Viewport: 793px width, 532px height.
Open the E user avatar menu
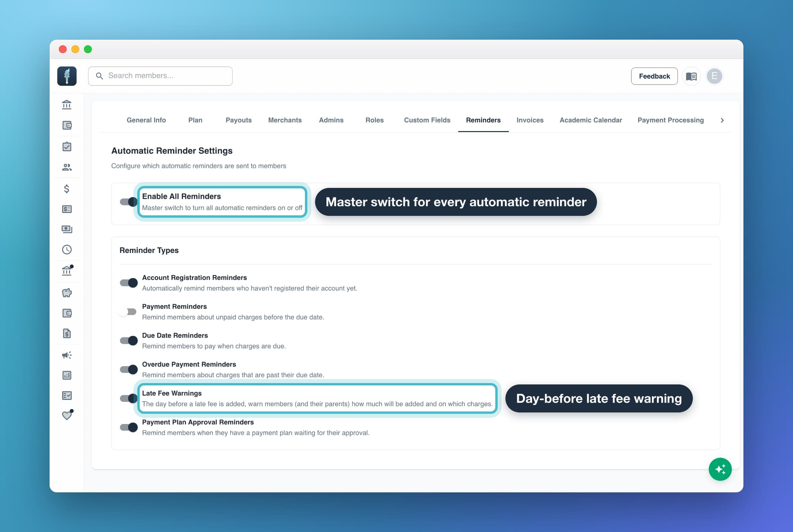pyautogui.click(x=714, y=76)
